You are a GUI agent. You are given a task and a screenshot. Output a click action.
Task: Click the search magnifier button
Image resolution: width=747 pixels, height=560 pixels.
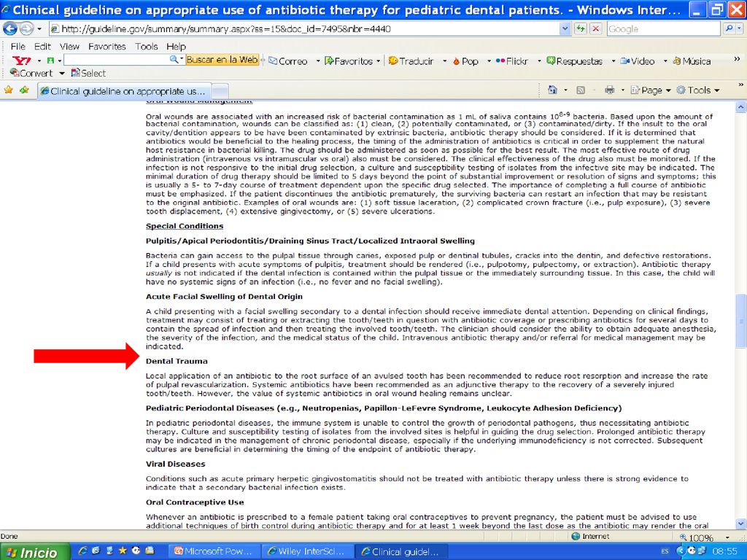(x=729, y=29)
